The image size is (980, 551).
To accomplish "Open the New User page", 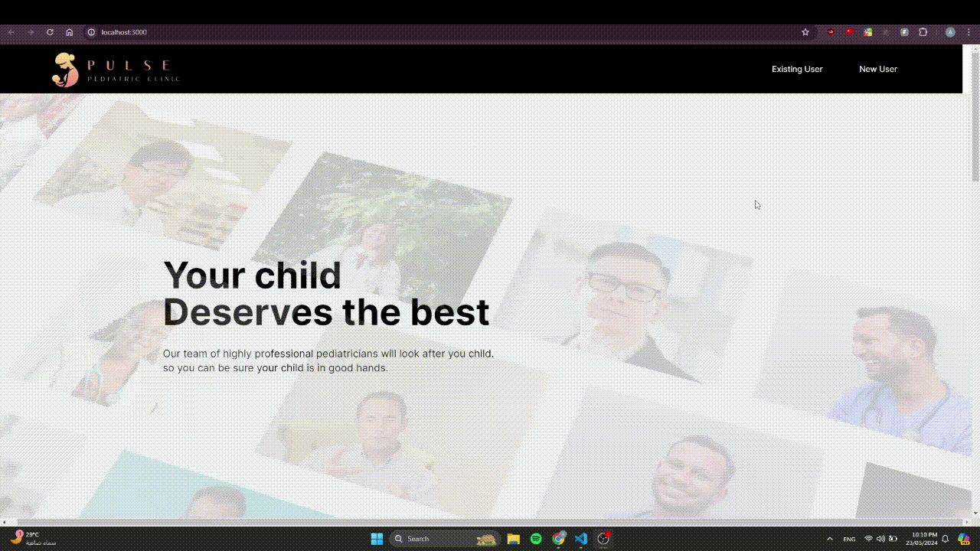I will (878, 69).
